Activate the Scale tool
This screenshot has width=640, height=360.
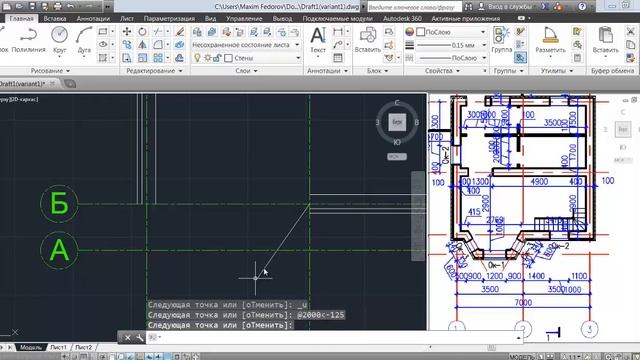[x=142, y=58]
